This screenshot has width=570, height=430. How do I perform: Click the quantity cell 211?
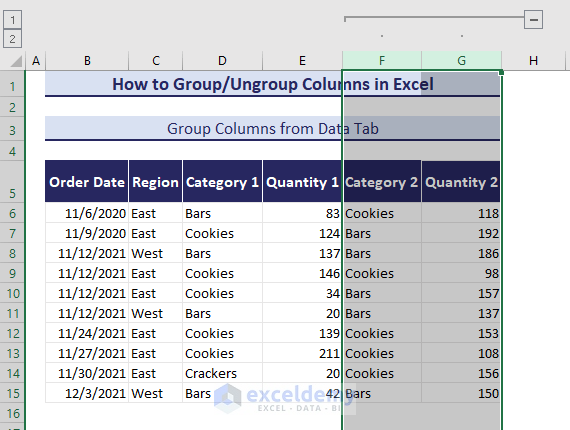coord(302,353)
